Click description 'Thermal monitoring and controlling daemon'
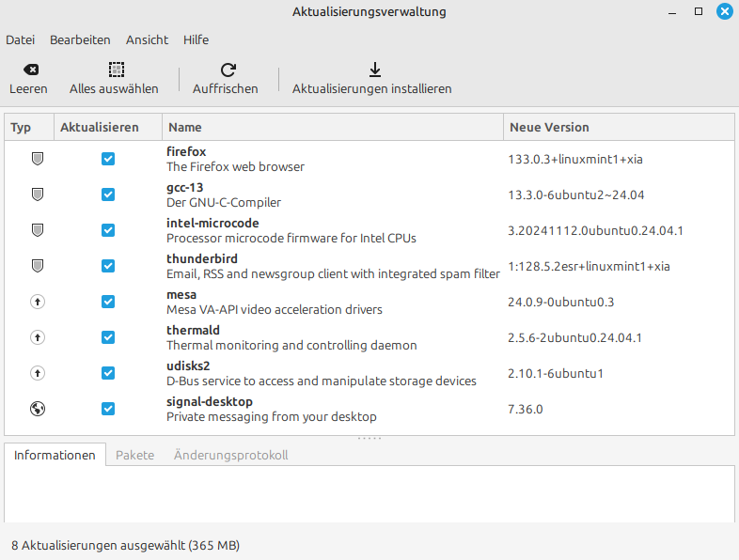 point(291,346)
